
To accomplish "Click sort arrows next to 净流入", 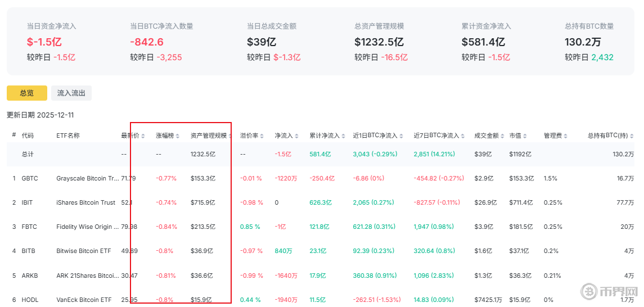I will pos(296,136).
